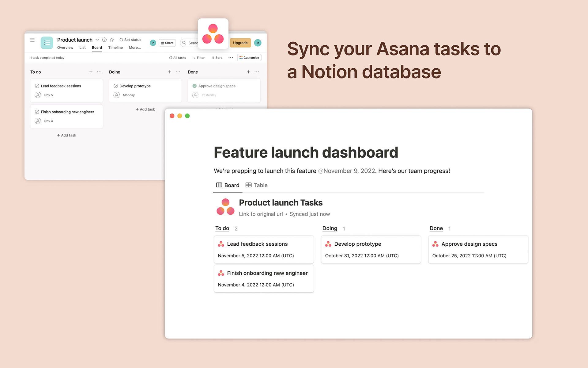The image size is (588, 368).
Task: Select the Board tab in Asana
Action: pos(97,48)
